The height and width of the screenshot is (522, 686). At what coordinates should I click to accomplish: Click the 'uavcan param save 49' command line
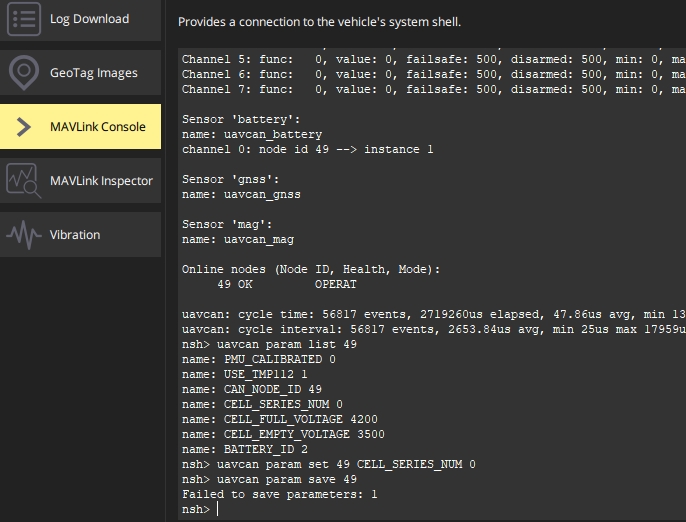tap(269, 479)
